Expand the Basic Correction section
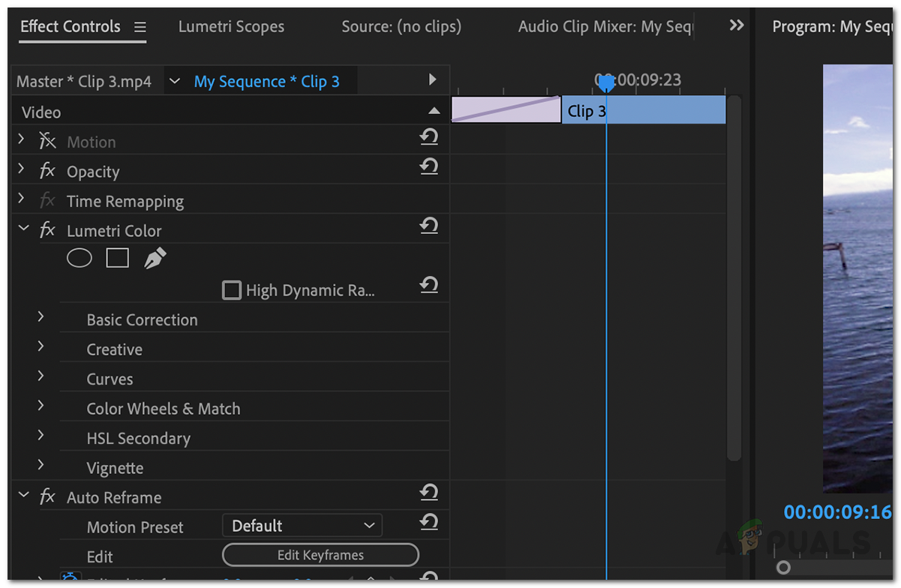 (41, 317)
